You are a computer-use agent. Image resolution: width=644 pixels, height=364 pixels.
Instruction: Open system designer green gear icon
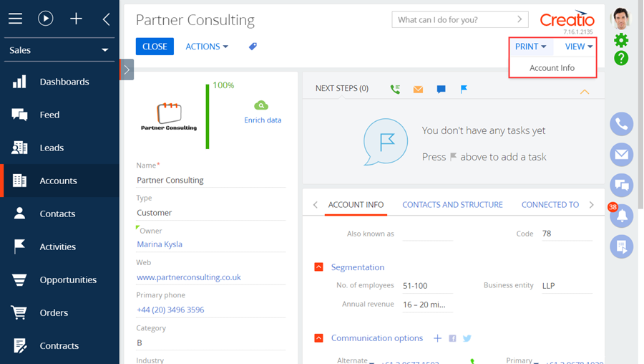tap(621, 40)
